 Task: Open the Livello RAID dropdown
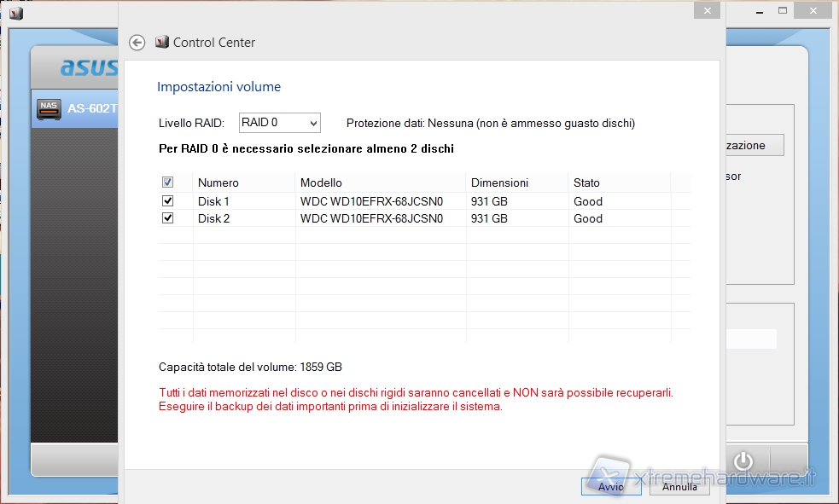(x=279, y=123)
